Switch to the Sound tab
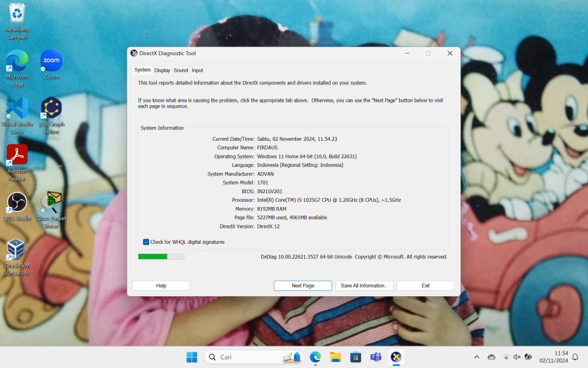 click(x=181, y=70)
